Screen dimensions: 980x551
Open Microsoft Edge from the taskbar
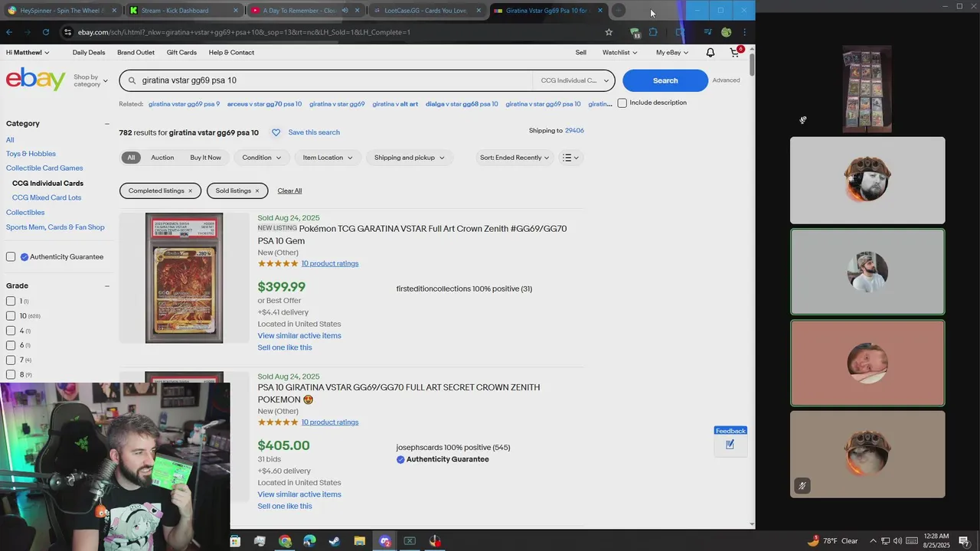click(309, 541)
